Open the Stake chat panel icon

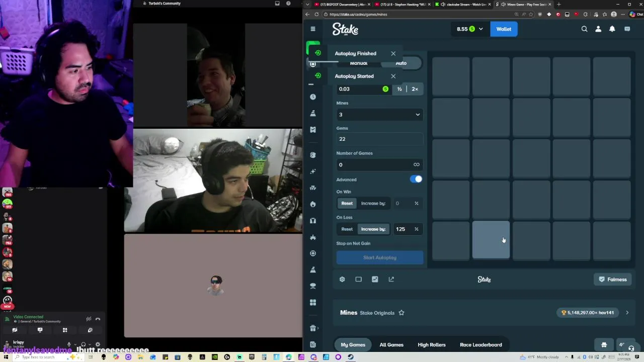[x=627, y=29]
